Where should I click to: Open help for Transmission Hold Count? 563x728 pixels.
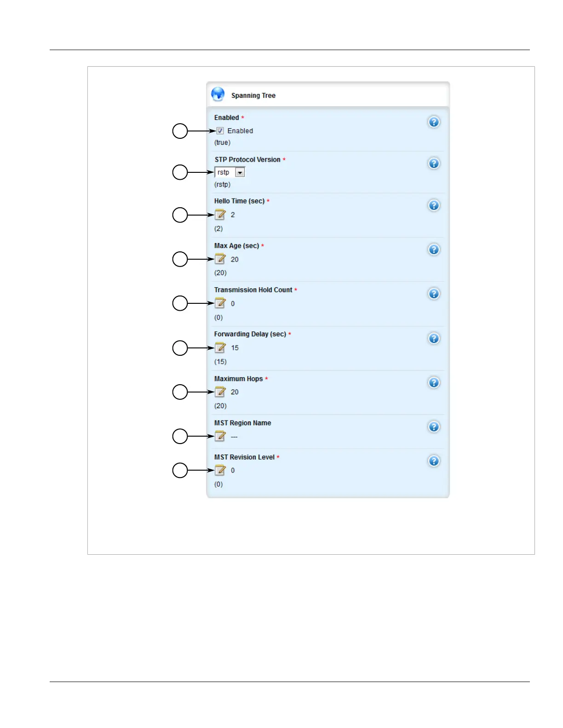[x=434, y=294]
